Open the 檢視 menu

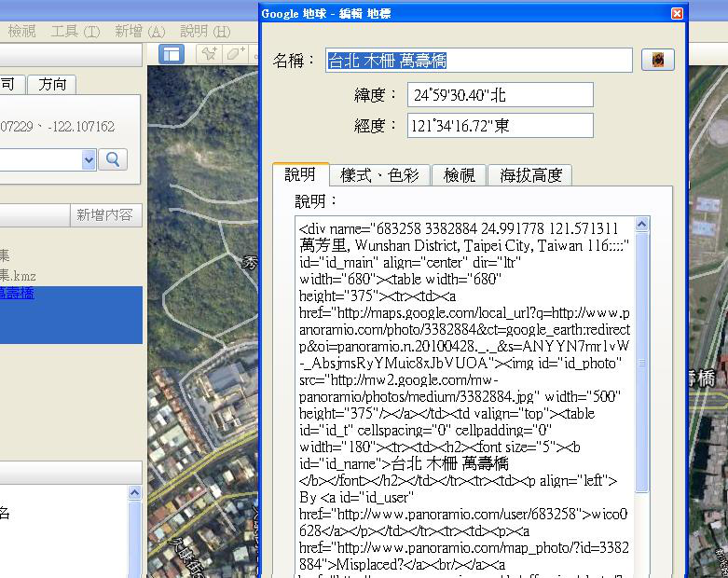click(21, 32)
